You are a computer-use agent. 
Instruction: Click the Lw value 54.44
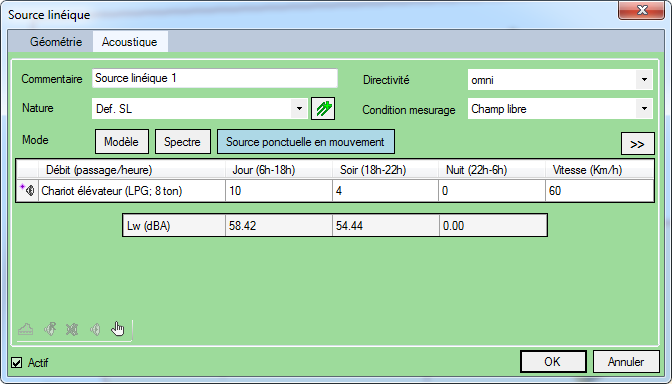tap(386, 225)
